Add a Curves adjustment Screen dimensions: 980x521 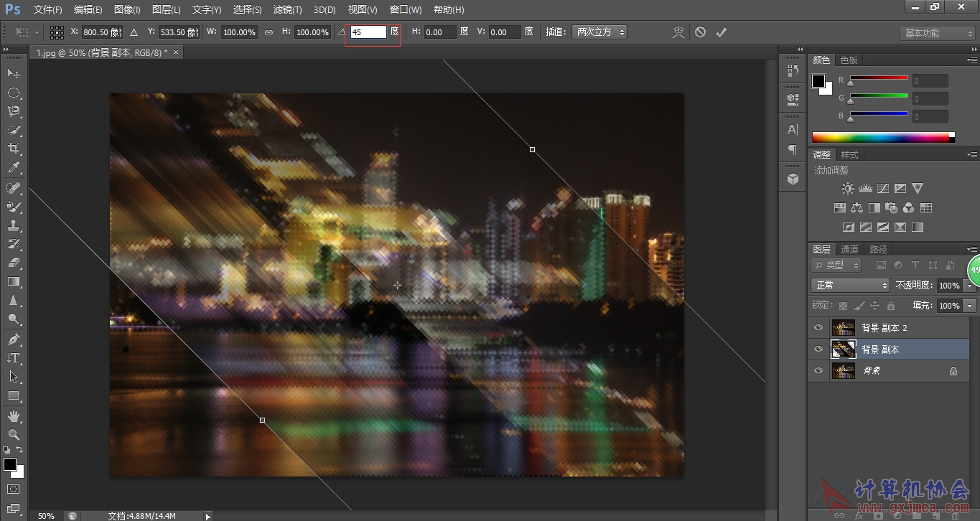[882, 188]
